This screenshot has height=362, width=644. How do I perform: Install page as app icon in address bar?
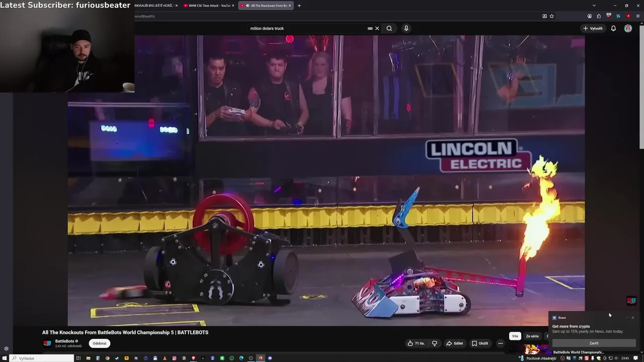[x=544, y=16]
